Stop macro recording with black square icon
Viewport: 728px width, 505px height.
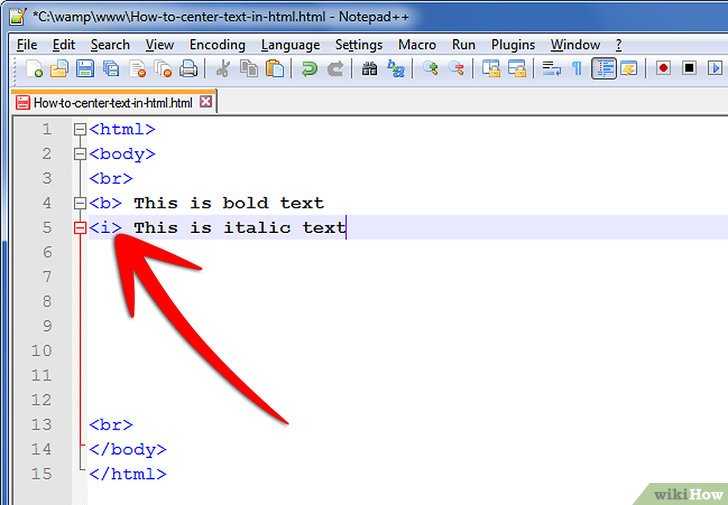689,69
